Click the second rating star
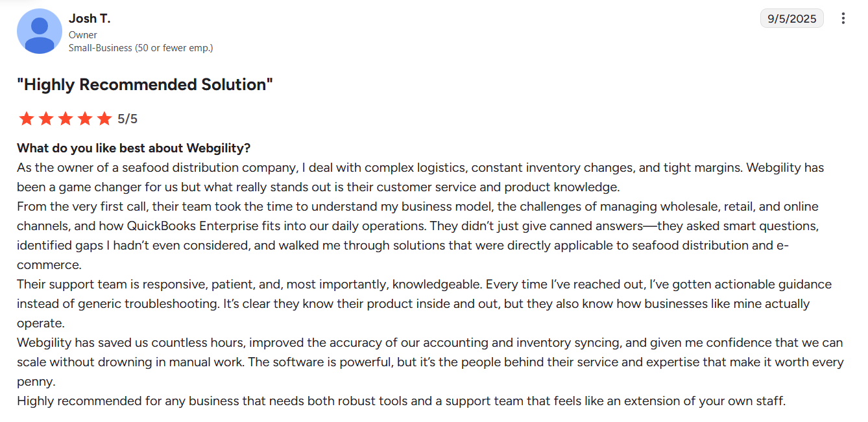868x422 pixels. pyautogui.click(x=45, y=119)
